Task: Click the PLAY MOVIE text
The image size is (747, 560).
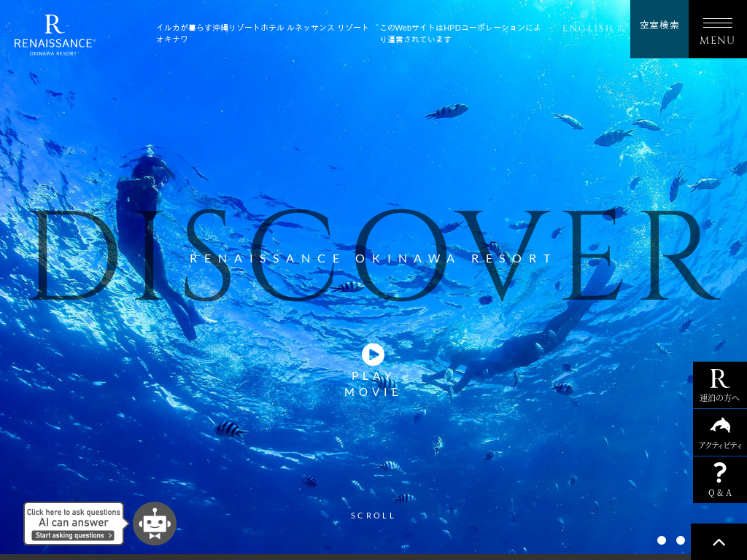Action: (x=372, y=384)
